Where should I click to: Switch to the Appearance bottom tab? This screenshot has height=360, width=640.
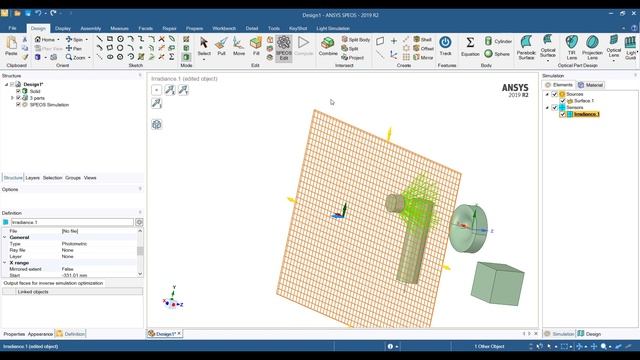pyautogui.click(x=40, y=334)
